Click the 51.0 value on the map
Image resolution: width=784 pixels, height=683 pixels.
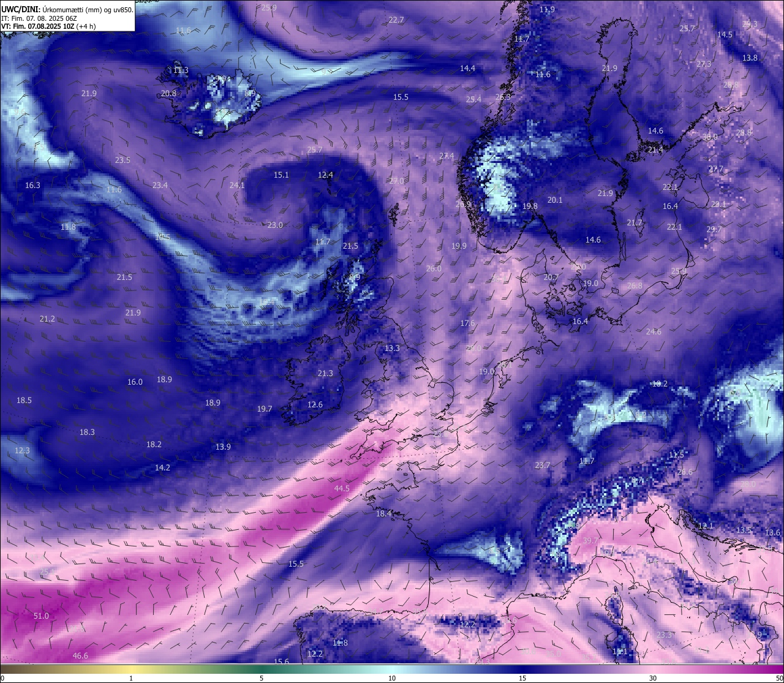(x=41, y=616)
